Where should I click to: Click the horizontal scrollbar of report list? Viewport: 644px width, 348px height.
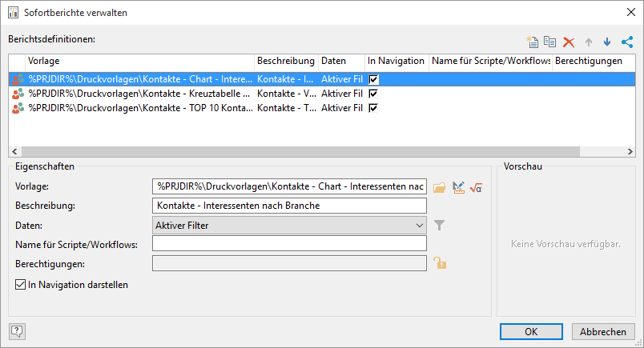(295, 152)
